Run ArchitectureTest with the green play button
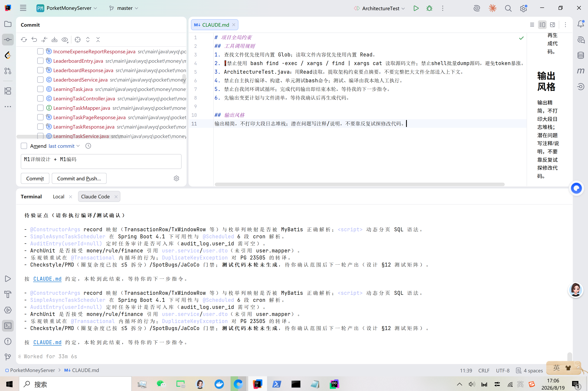The height and width of the screenshot is (391, 588). (x=416, y=8)
